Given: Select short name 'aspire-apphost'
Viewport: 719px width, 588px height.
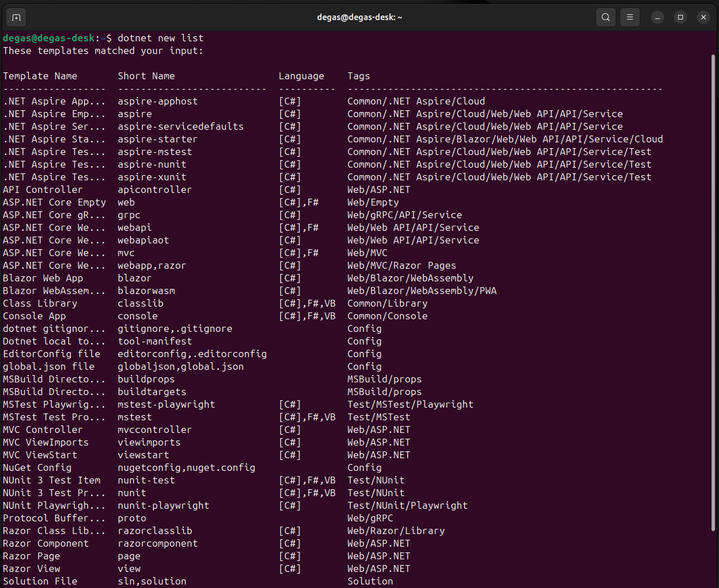Looking at the screenshot, I should coord(158,101).
